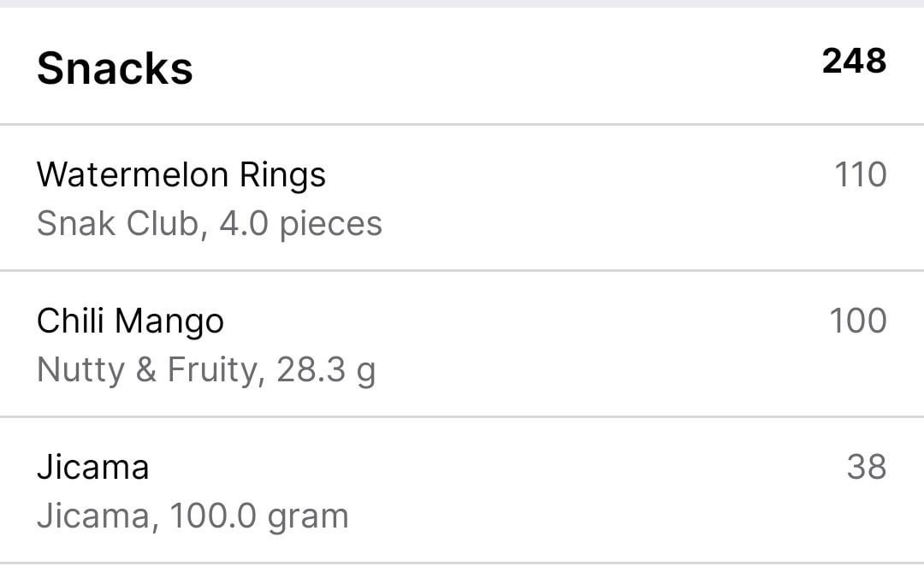The image size is (924, 566).
Task: Tap the 110 calorie value for Watermelon Rings
Action: [x=861, y=175]
